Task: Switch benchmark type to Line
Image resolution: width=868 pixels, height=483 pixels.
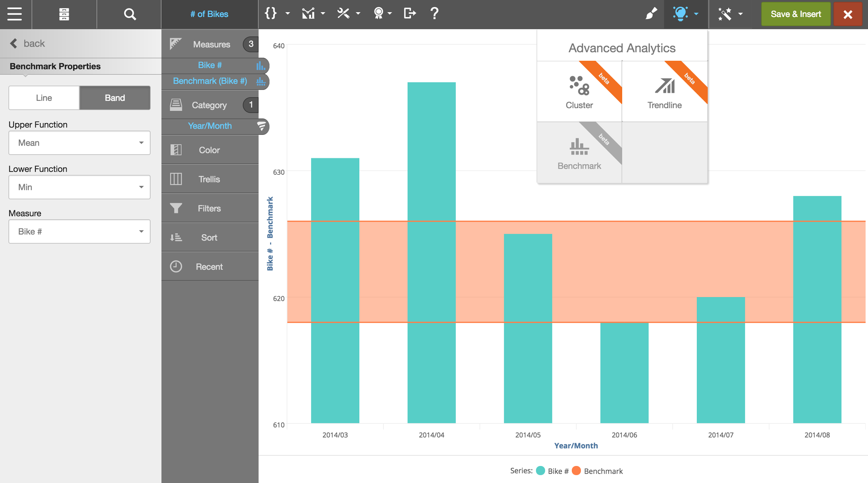Action: [44, 98]
